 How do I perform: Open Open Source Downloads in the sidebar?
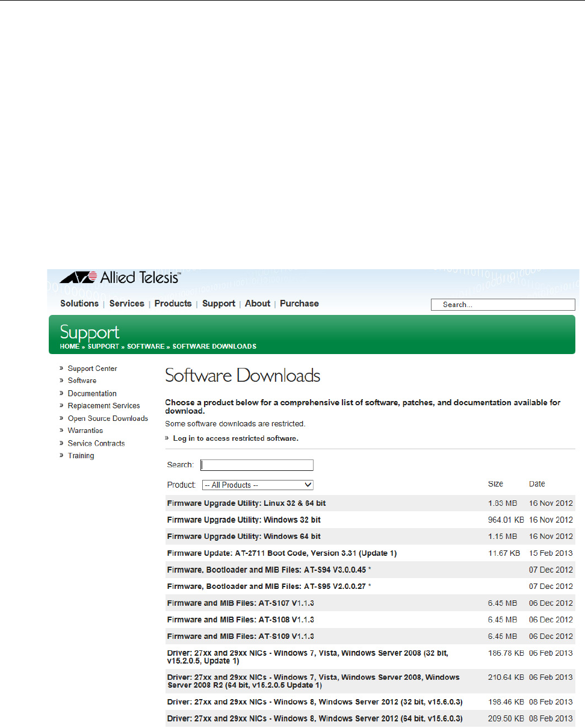point(108,418)
